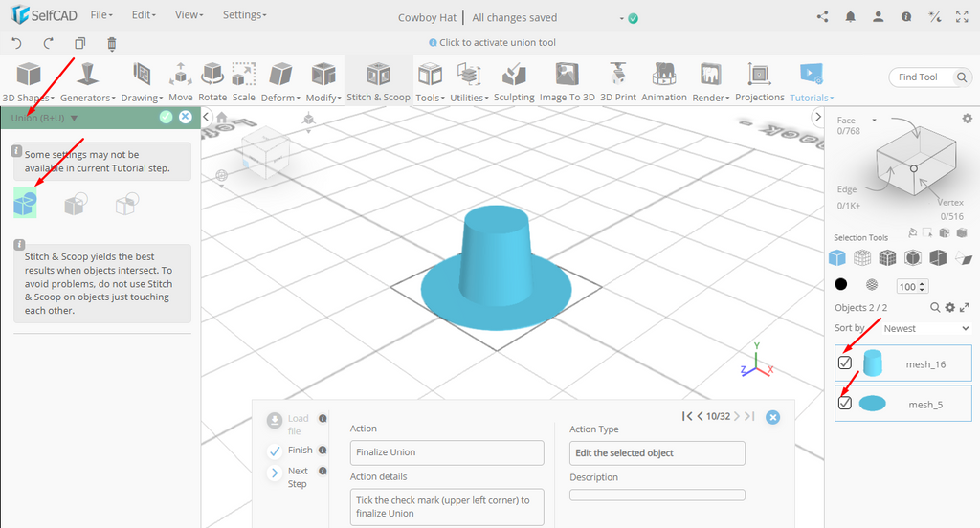
Task: Toggle fullscreen mode
Action: 962,17
